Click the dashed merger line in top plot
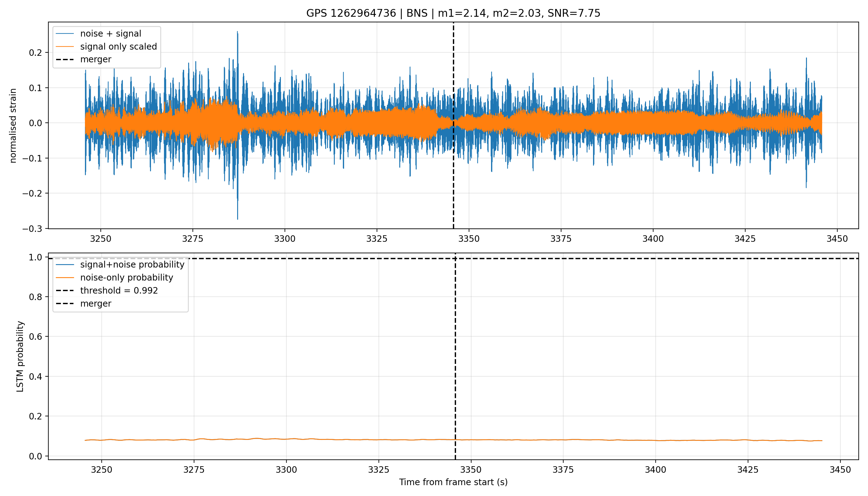Screen dimensions: 868x496 pyautogui.click(x=454, y=170)
